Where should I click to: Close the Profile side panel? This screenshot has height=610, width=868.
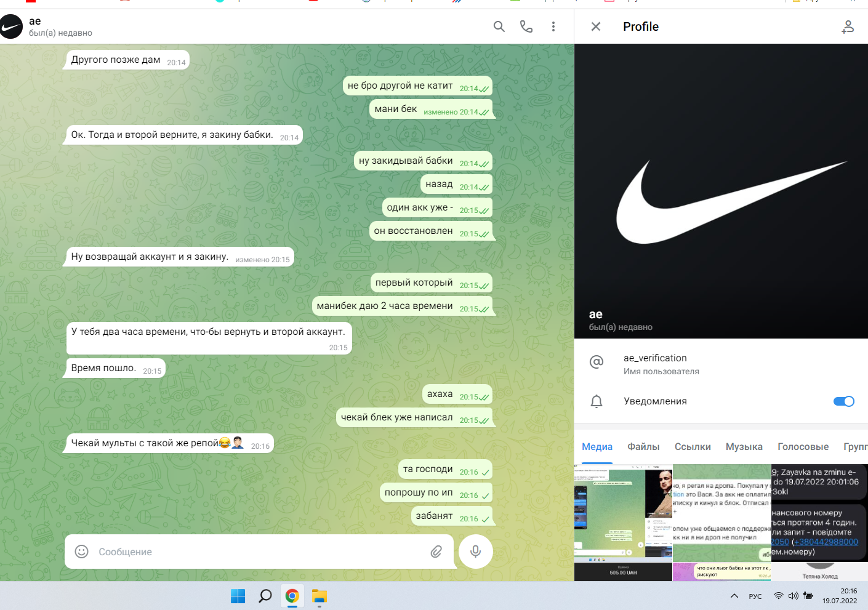tap(596, 26)
